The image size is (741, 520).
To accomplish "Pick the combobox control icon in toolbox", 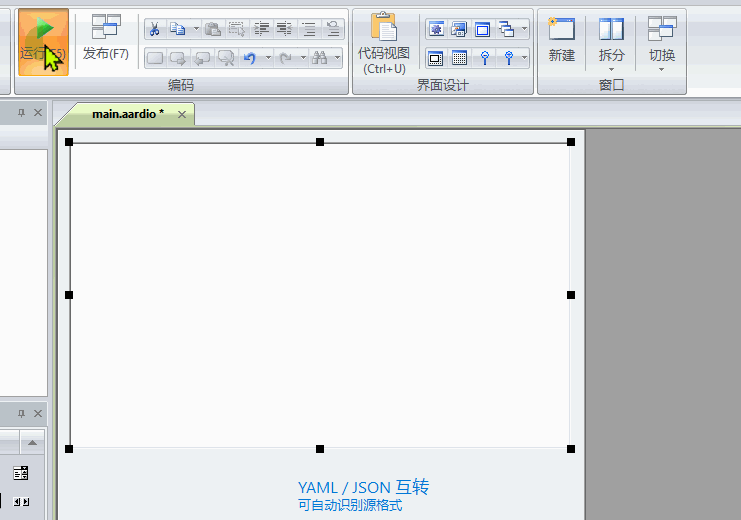I will 21,473.
